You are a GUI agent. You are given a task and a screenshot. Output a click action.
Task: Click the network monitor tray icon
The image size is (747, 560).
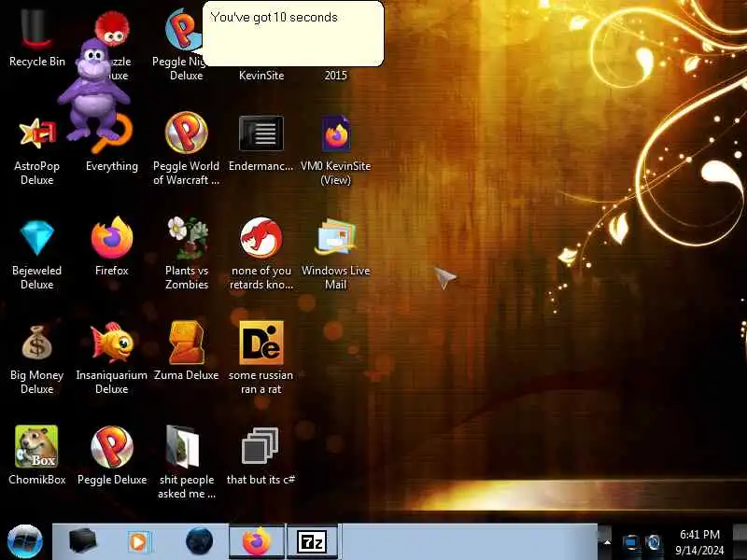(x=631, y=542)
